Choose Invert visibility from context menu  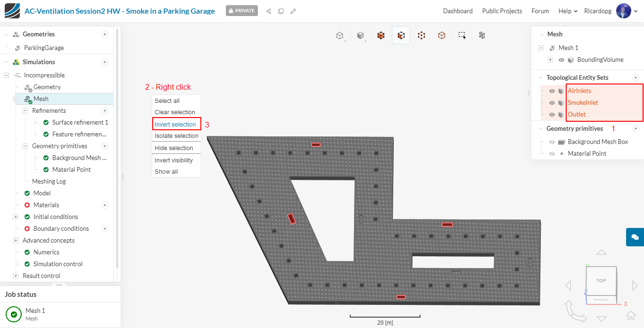(176, 160)
